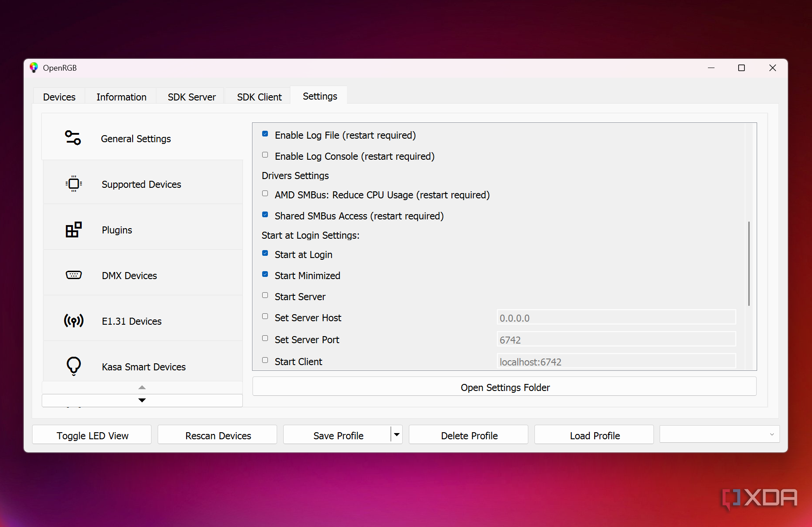Disable the Enable Log File checkbox
Screen dimensions: 812x527
(265, 134)
